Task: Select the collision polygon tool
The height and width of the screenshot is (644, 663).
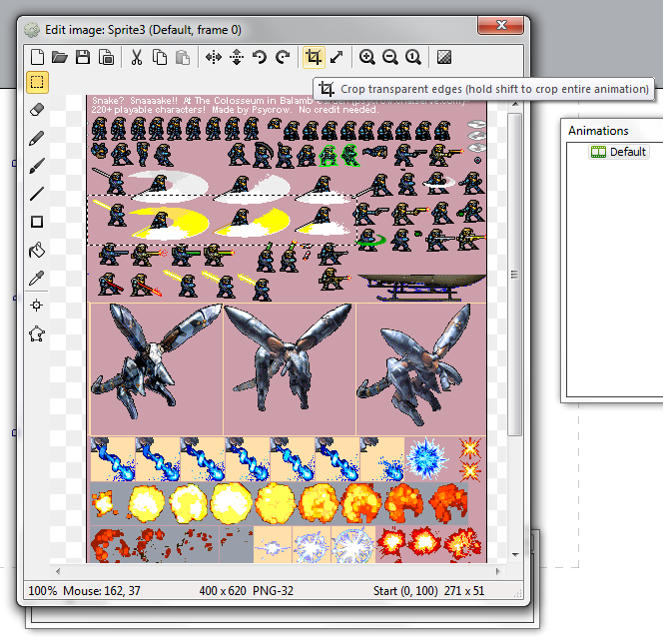Action: click(37, 333)
